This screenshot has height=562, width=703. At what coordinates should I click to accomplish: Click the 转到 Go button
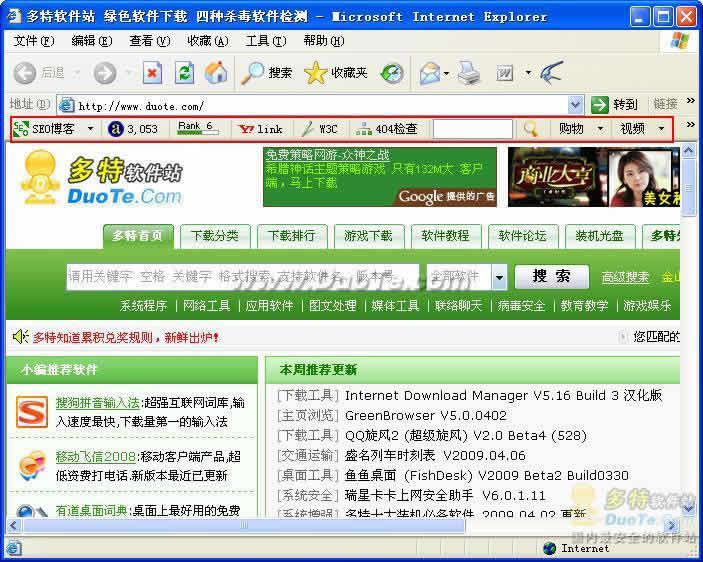coord(614,105)
